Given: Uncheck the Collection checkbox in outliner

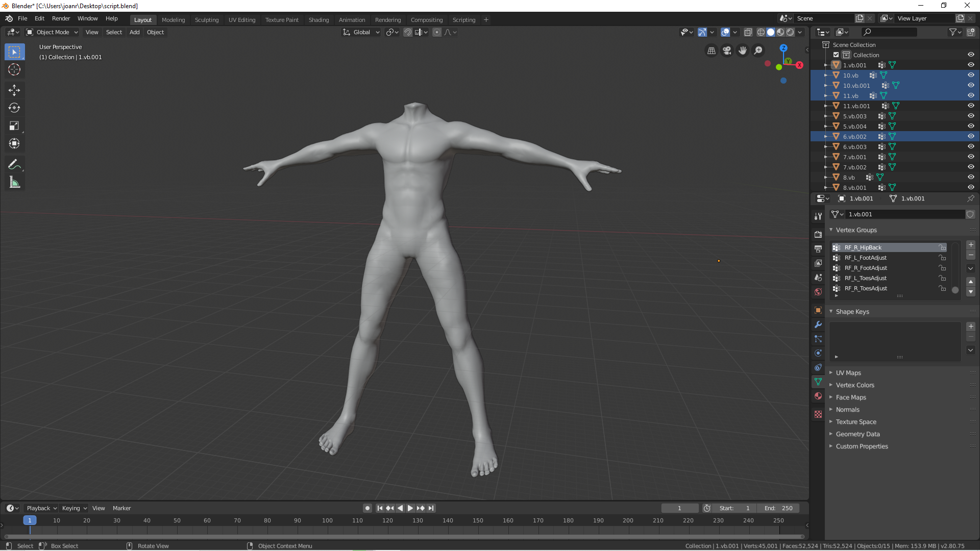Looking at the screenshot, I should 836,55.
